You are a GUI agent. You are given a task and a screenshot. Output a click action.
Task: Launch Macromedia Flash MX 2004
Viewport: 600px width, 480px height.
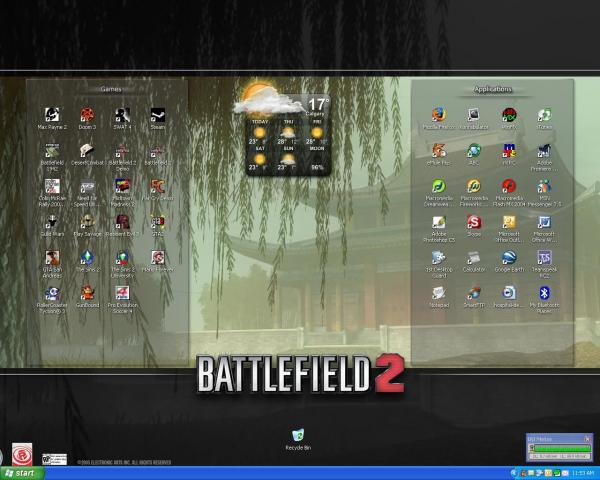tap(509, 186)
